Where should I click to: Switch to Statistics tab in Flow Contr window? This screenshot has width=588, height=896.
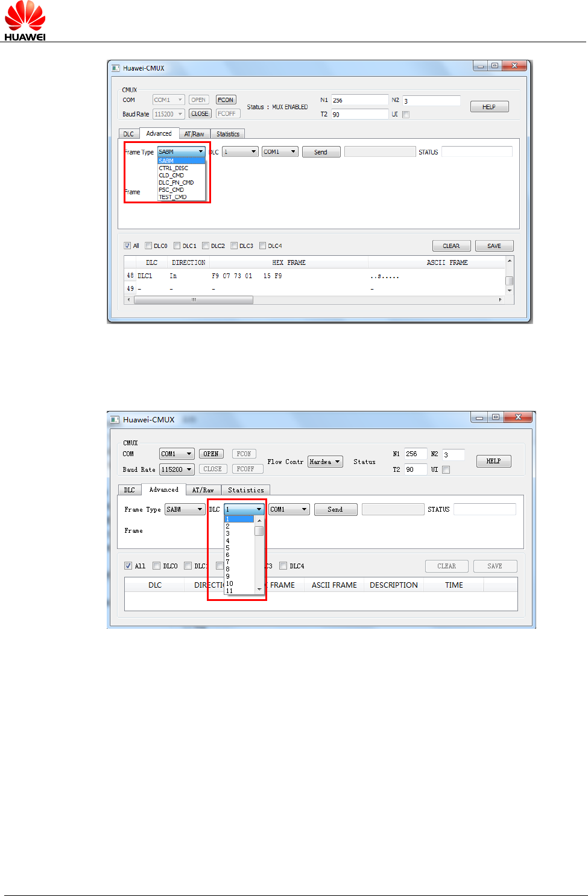click(x=245, y=490)
